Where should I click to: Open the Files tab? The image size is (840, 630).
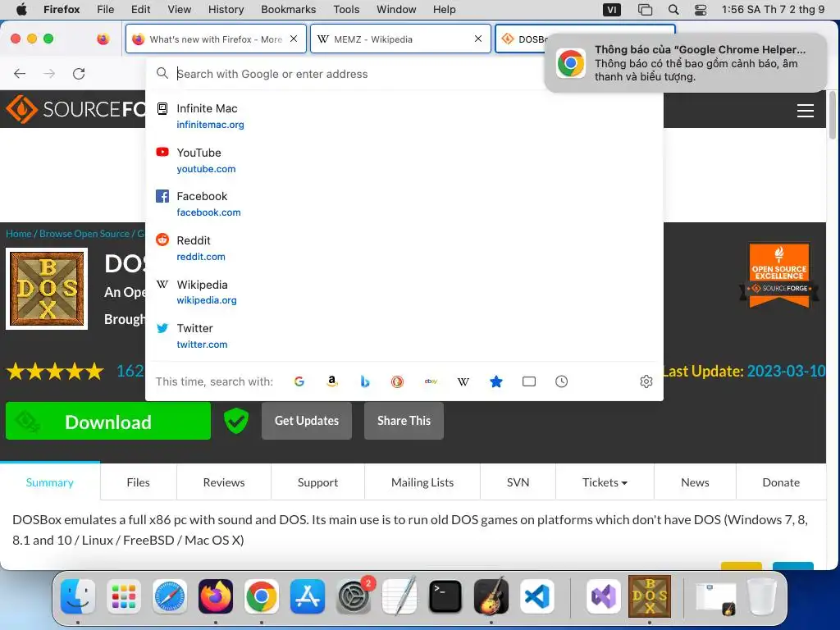pyautogui.click(x=138, y=482)
